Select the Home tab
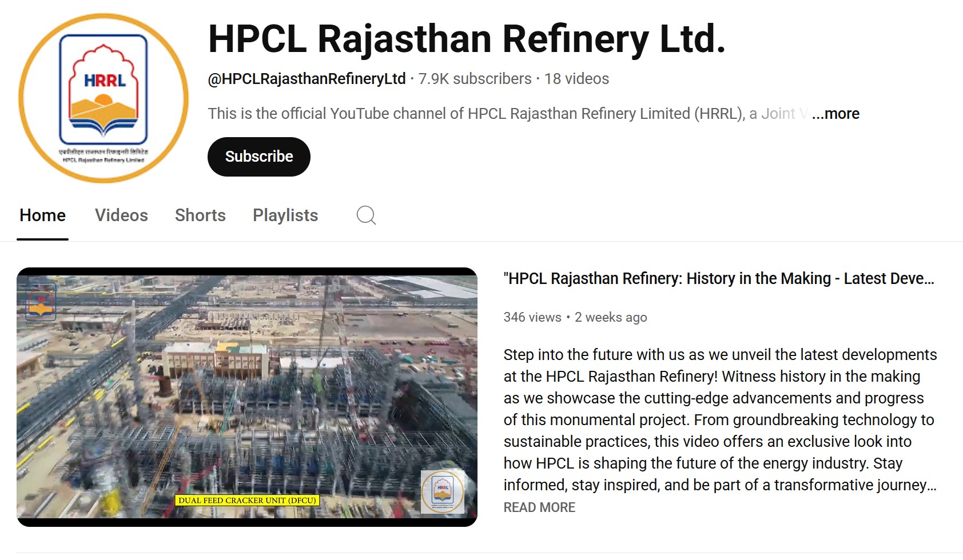 (42, 215)
